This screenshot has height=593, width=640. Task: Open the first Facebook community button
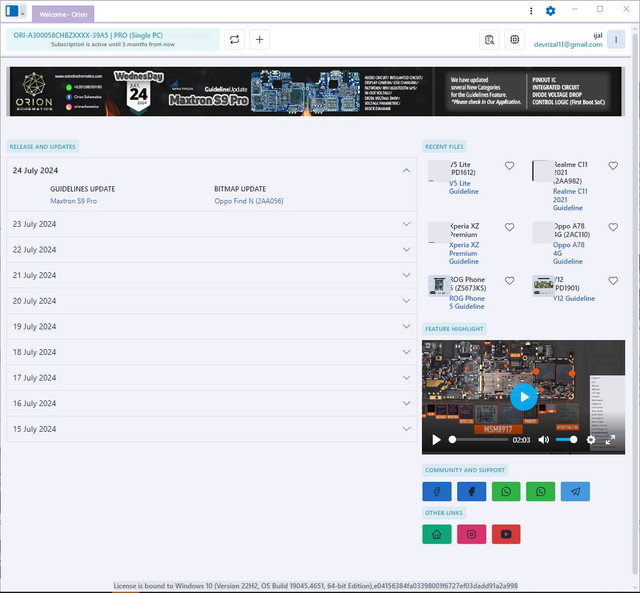437,491
